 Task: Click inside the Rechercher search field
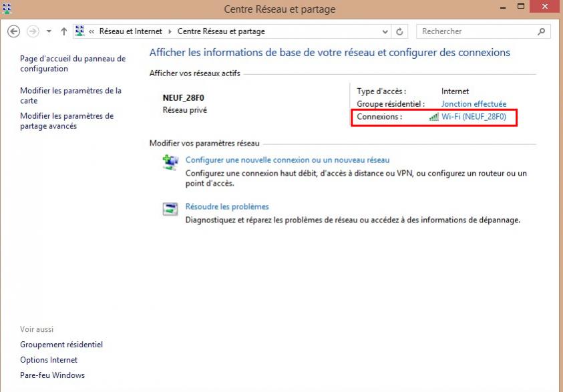pyautogui.click(x=474, y=31)
